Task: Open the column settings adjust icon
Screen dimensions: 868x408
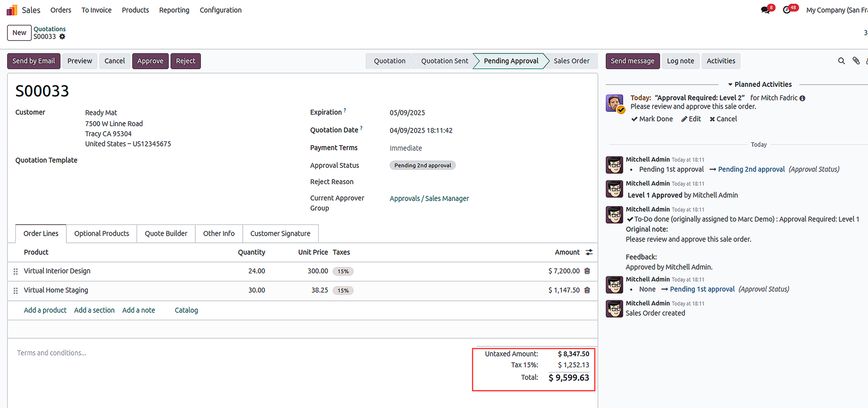Action: 589,252
